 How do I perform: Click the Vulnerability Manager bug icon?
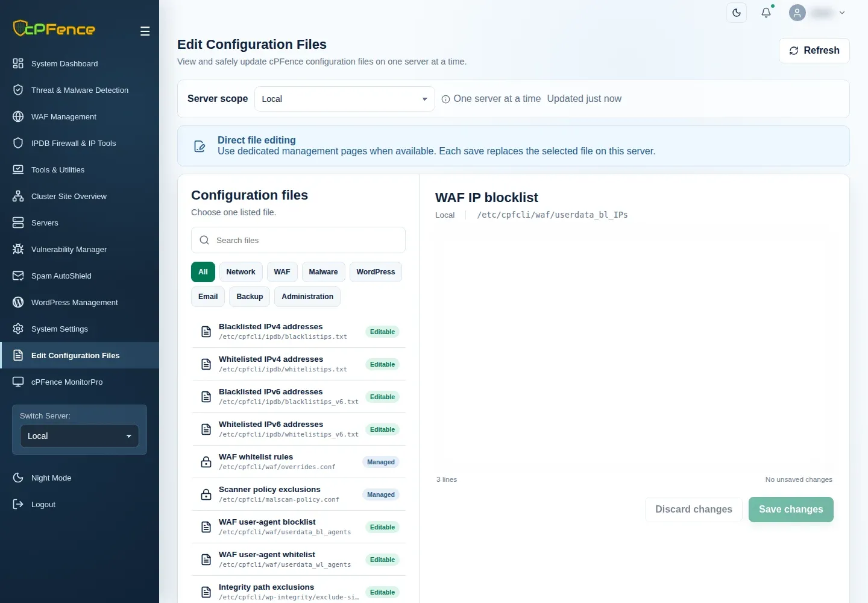tap(18, 249)
